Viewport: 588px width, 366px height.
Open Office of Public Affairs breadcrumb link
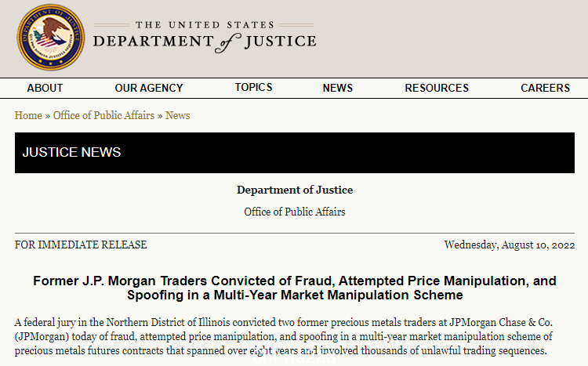(103, 115)
